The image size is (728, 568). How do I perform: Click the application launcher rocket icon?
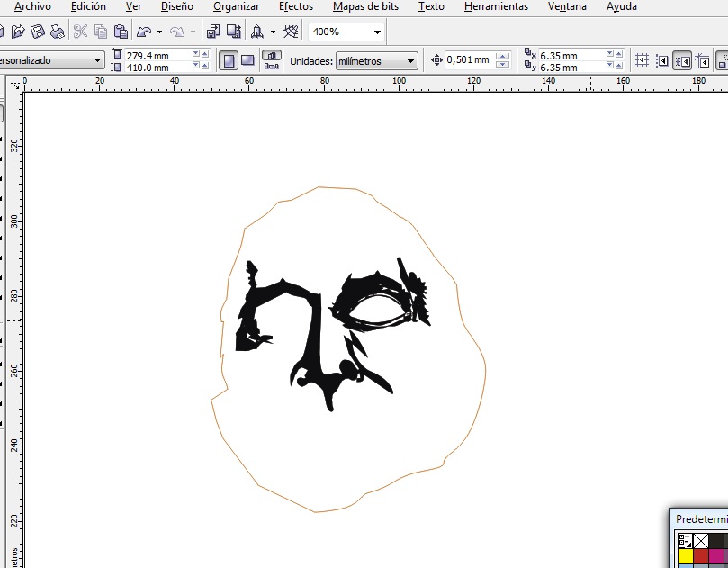pos(257,32)
